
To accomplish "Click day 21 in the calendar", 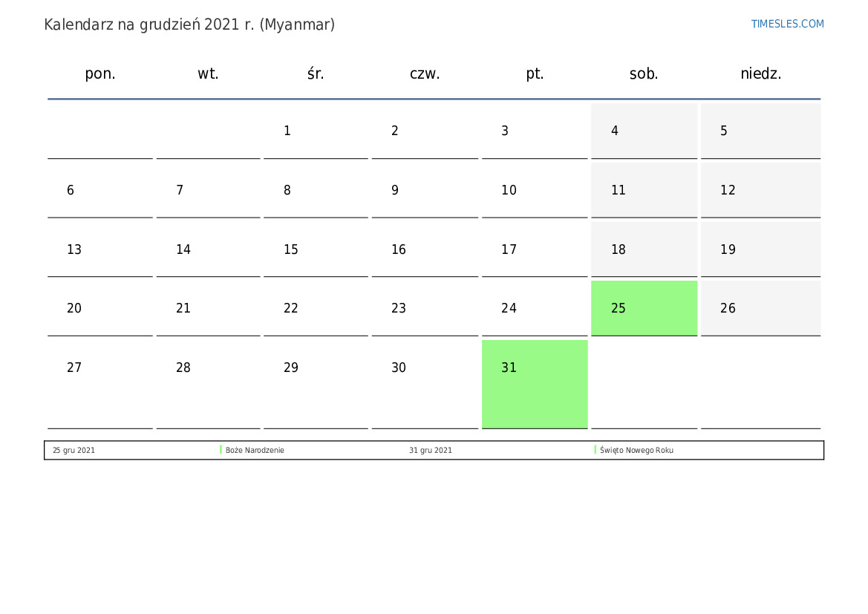I will (208, 308).
